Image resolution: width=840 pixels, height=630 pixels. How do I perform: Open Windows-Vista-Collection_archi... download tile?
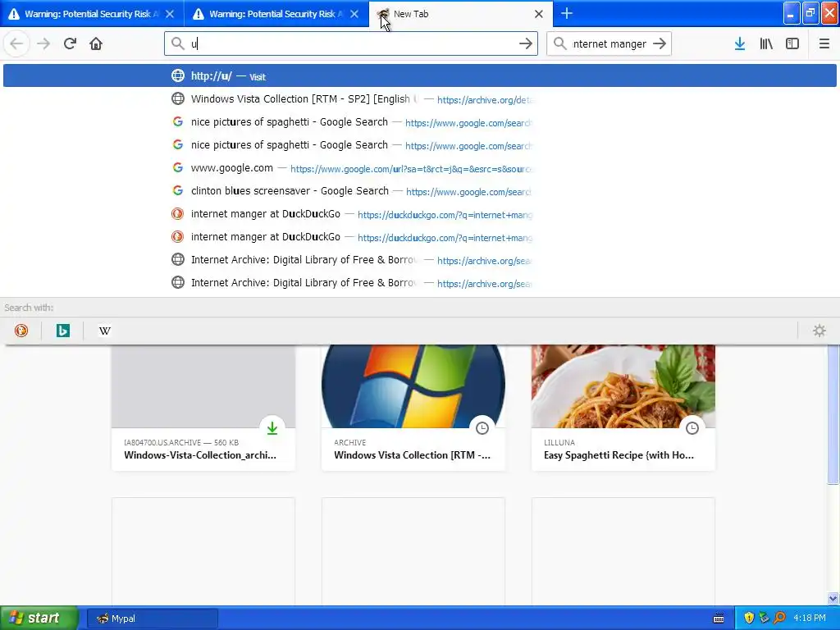(203, 408)
